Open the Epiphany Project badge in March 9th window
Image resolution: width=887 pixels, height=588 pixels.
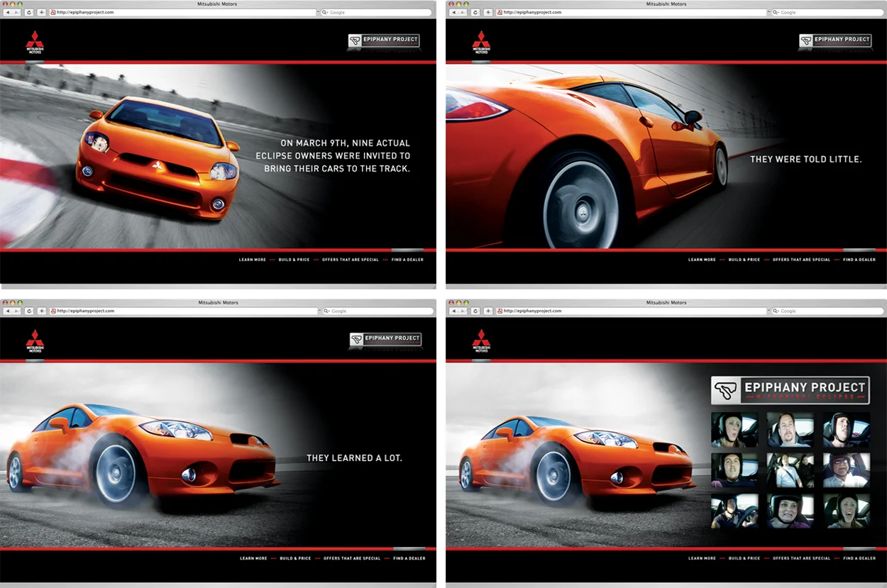pyautogui.click(x=384, y=41)
